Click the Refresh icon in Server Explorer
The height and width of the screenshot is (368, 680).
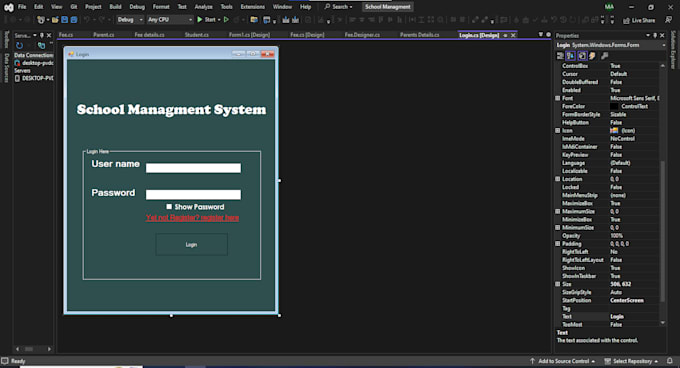click(x=20, y=45)
